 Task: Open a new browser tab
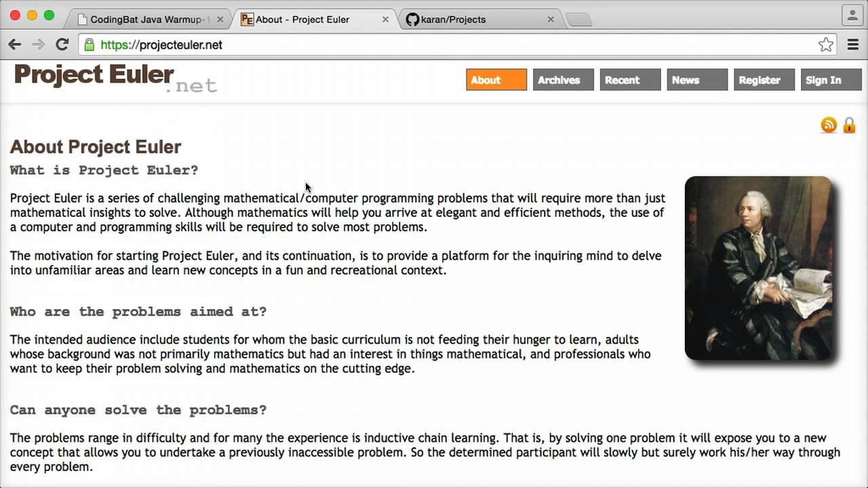tap(578, 20)
